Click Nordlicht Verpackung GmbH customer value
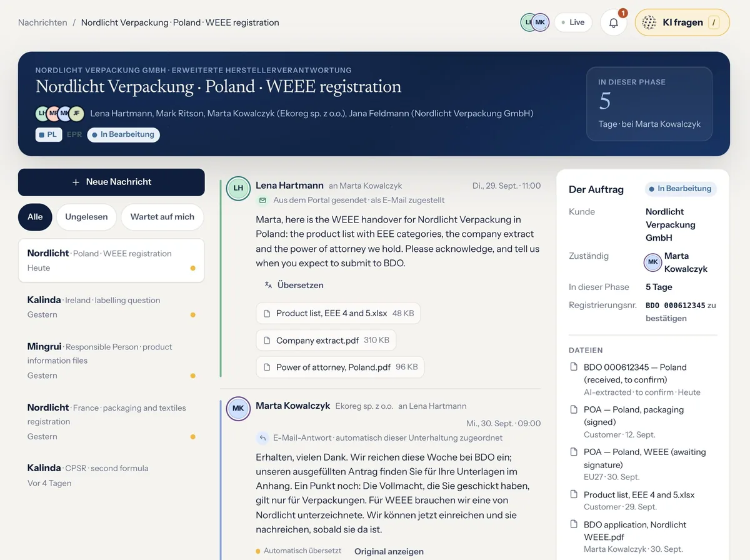This screenshot has height=560, width=750. [671, 224]
